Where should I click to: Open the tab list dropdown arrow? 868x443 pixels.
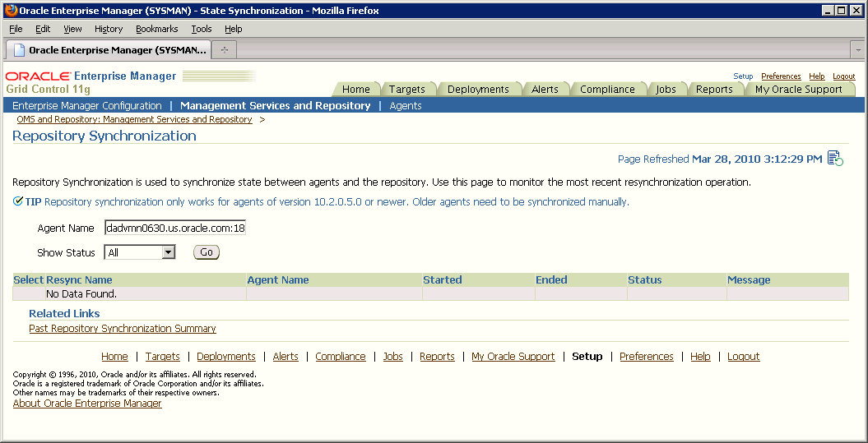click(x=858, y=50)
